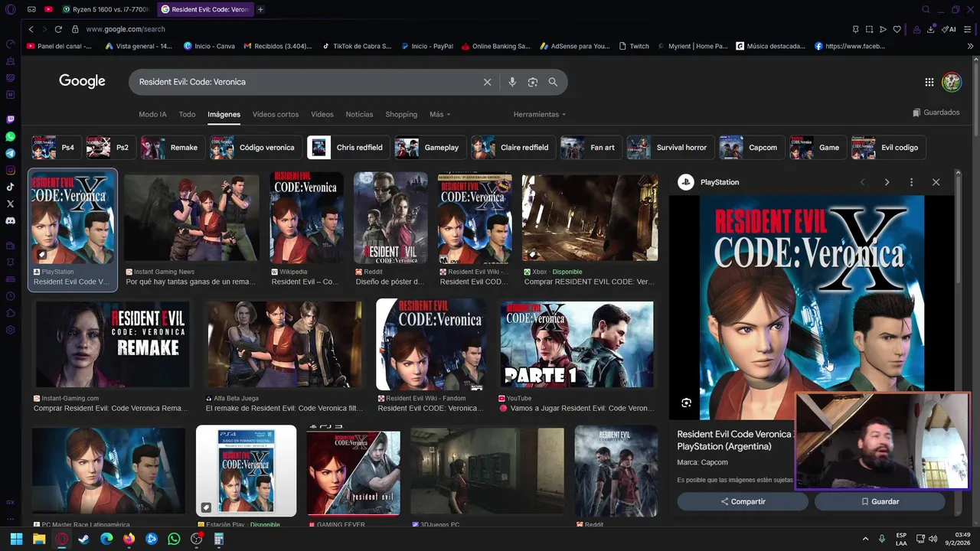Open the Google account profile avatar

coord(952,82)
